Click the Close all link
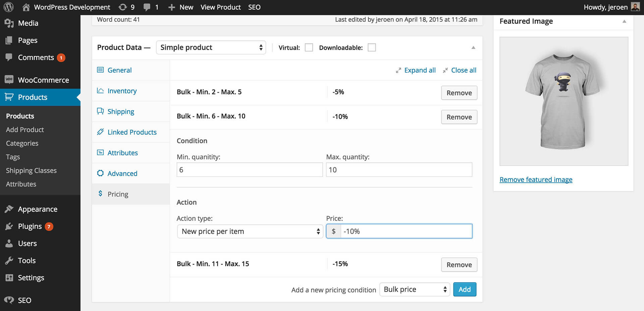Screen dimensions: 644x311 [x=464, y=70]
